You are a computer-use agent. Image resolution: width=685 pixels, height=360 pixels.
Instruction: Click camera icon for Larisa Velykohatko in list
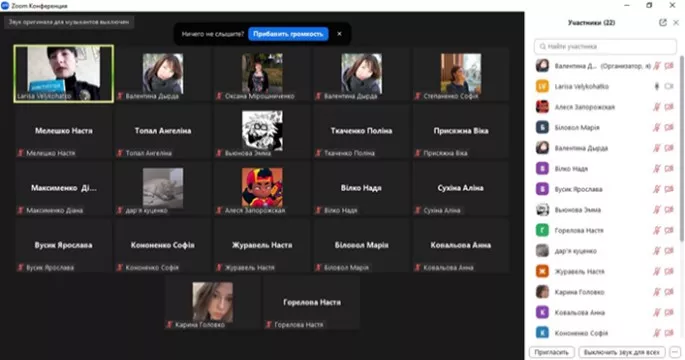[669, 87]
